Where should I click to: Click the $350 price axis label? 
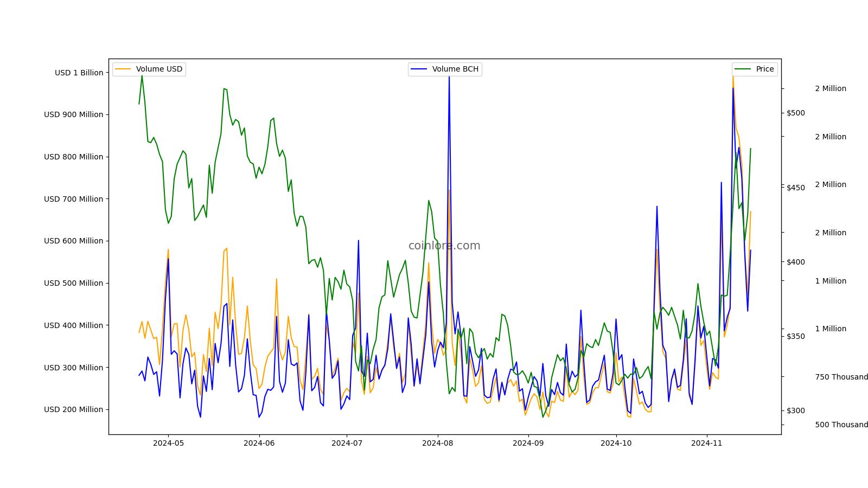(x=796, y=336)
